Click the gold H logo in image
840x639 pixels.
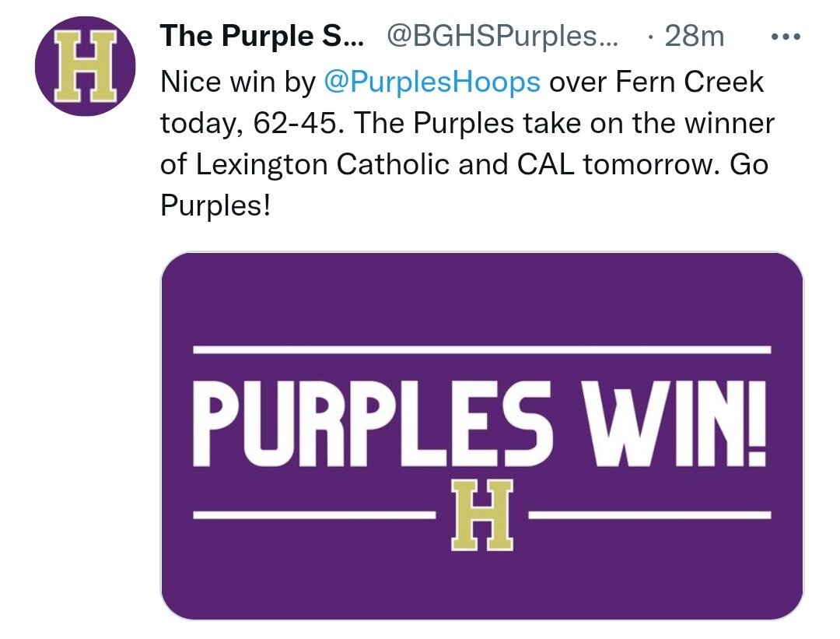tap(481, 515)
